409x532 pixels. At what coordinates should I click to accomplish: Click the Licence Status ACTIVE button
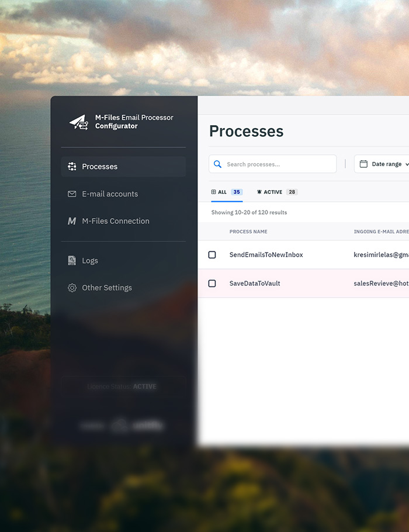[x=123, y=386]
